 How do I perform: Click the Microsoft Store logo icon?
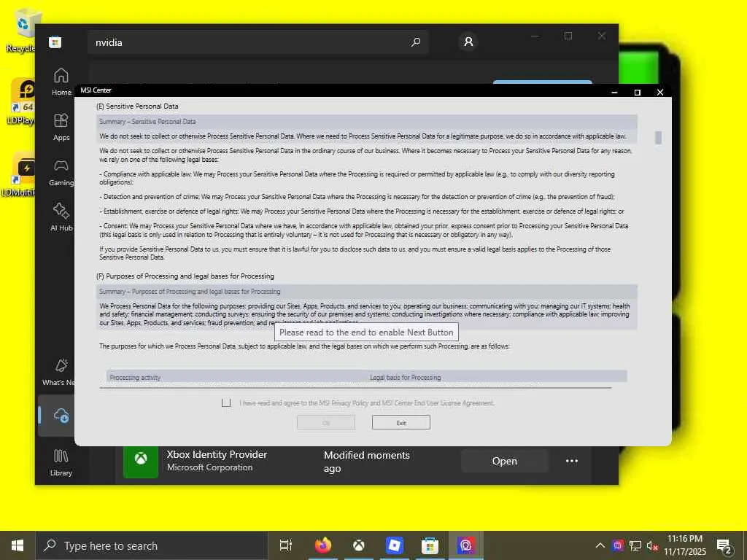55,42
